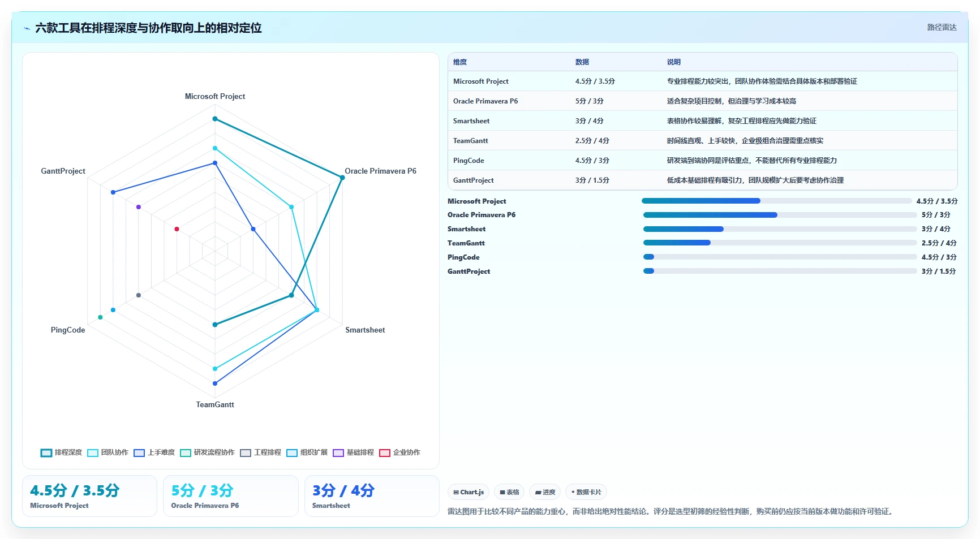Click the page title 六款工具在排程深度与协作取向上的相对定位

click(148, 28)
